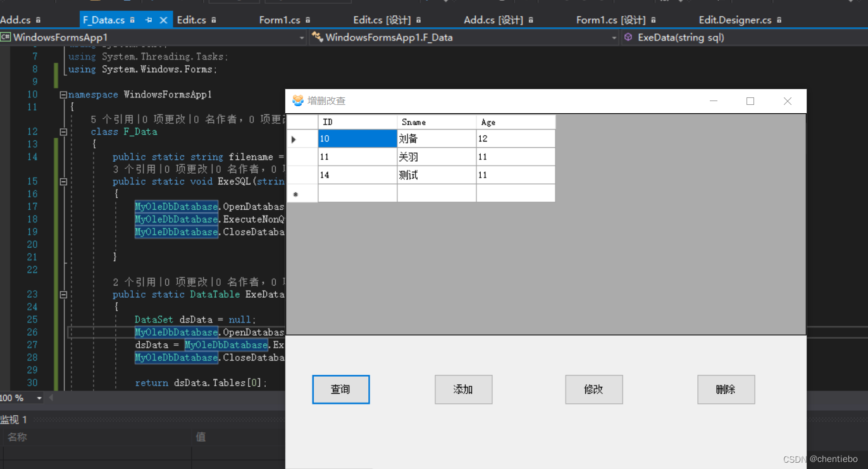
Task: Select the 测试 name cell
Action: [437, 175]
